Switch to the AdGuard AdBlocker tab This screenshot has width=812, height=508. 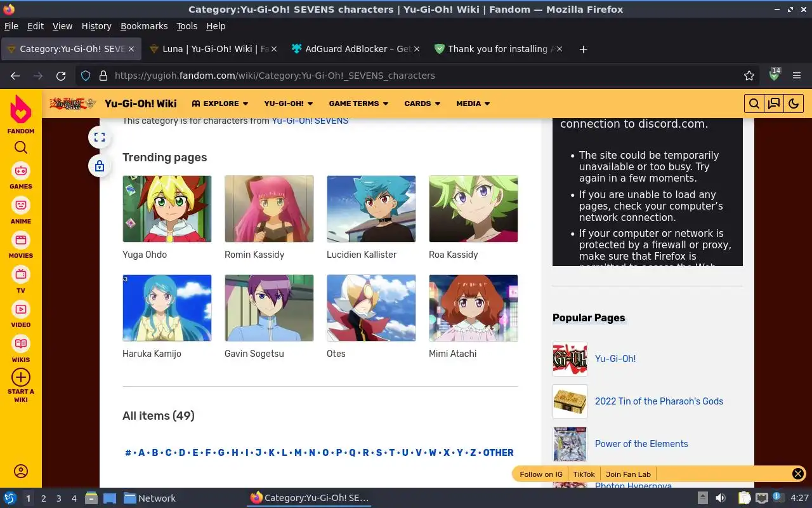pos(355,49)
